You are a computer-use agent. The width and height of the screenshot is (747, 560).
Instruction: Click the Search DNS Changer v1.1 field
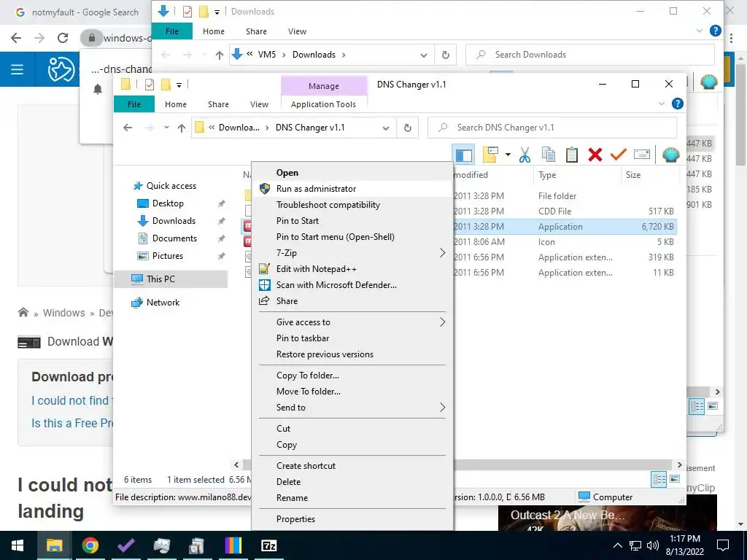point(552,128)
